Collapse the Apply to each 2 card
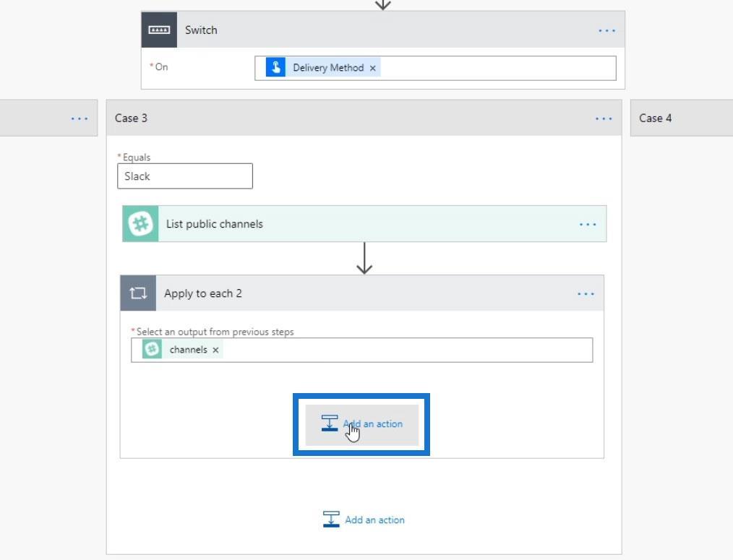Image resolution: width=733 pixels, height=560 pixels. click(x=362, y=293)
